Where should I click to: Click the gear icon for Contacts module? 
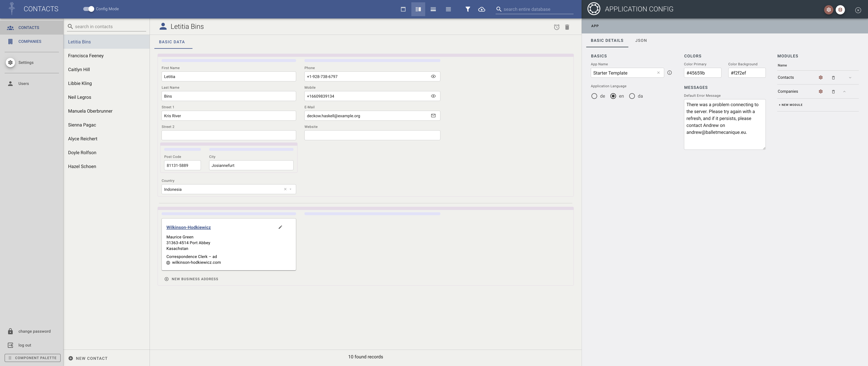point(821,77)
